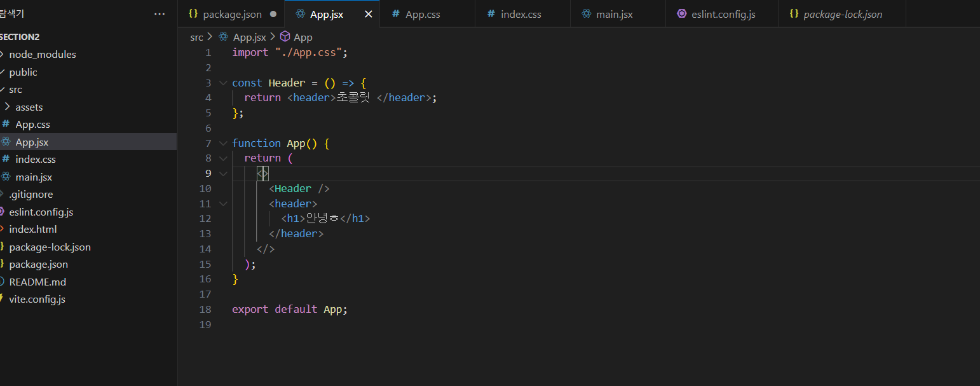The image size is (980, 386).
Task: Click the hash icon beside App.css in explorer
Action: 6,124
